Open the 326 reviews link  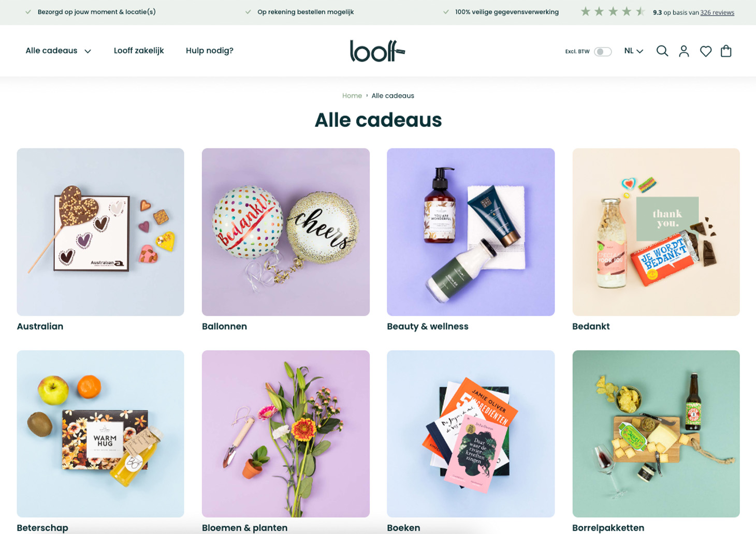click(x=717, y=12)
